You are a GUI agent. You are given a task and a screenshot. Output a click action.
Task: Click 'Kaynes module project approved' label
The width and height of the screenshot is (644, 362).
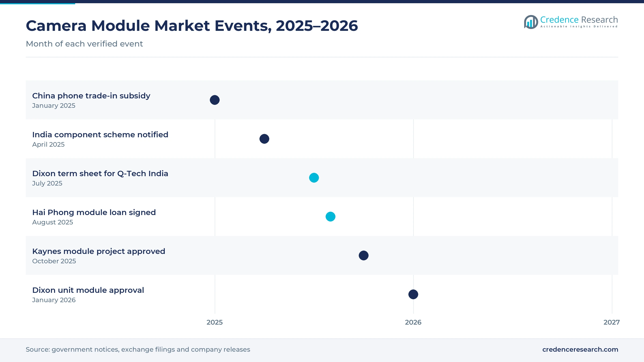[x=99, y=251]
